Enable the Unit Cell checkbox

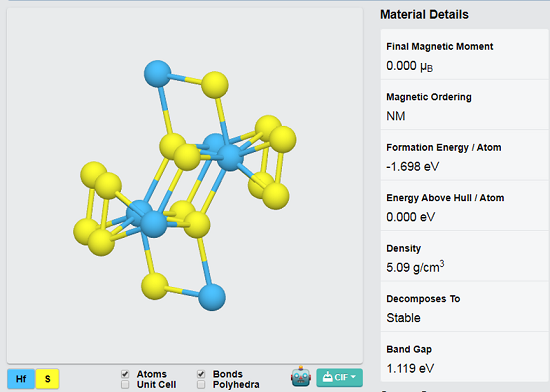coord(125,385)
